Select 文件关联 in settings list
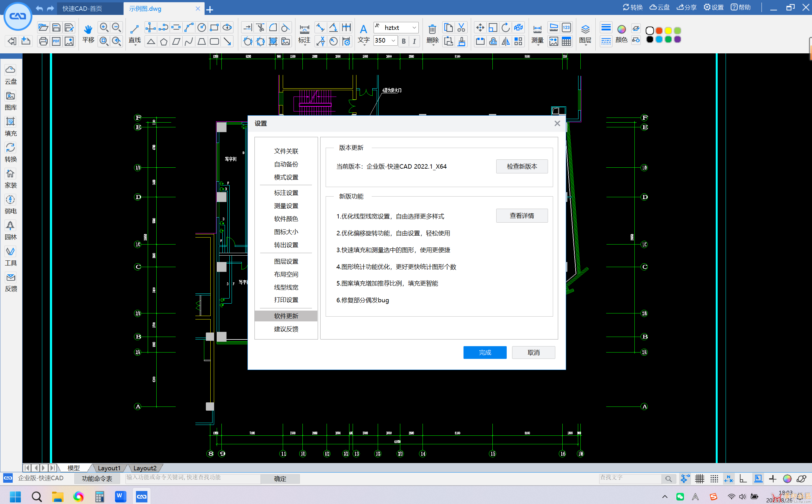The height and width of the screenshot is (504, 812). [286, 151]
